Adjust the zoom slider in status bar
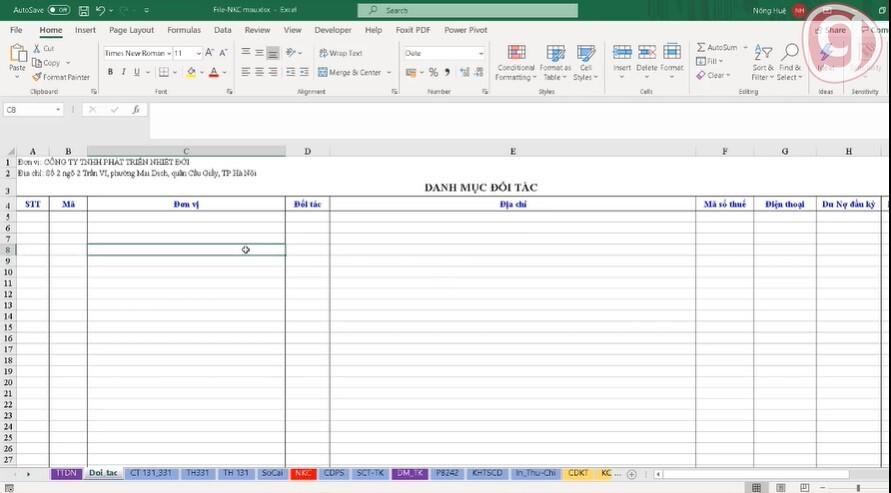Image resolution: width=891 pixels, height=493 pixels. (858, 488)
